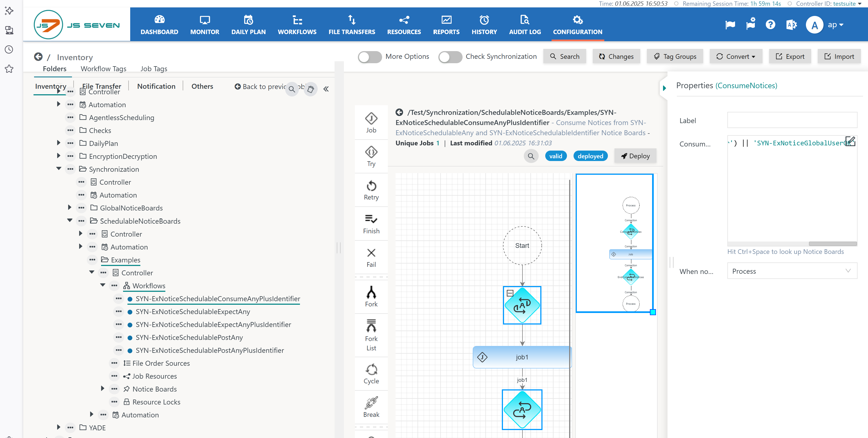Click the Label input field
The image size is (868, 438).
pos(792,120)
